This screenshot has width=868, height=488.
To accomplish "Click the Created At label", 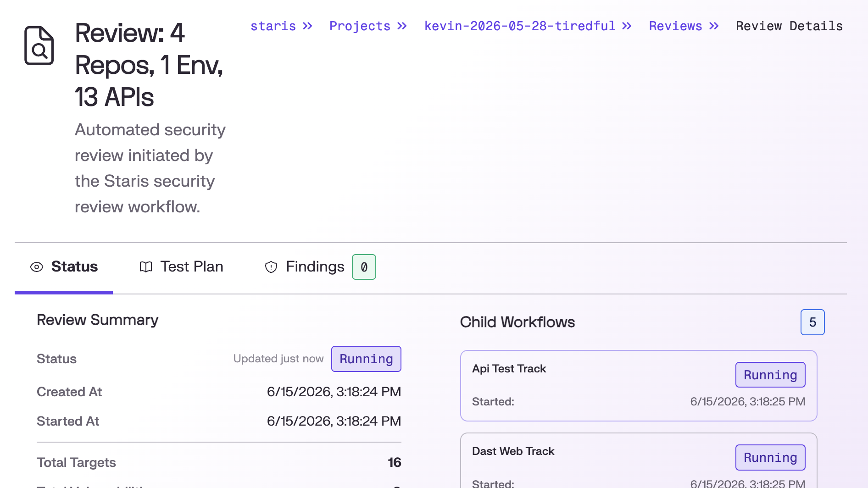I will [69, 392].
